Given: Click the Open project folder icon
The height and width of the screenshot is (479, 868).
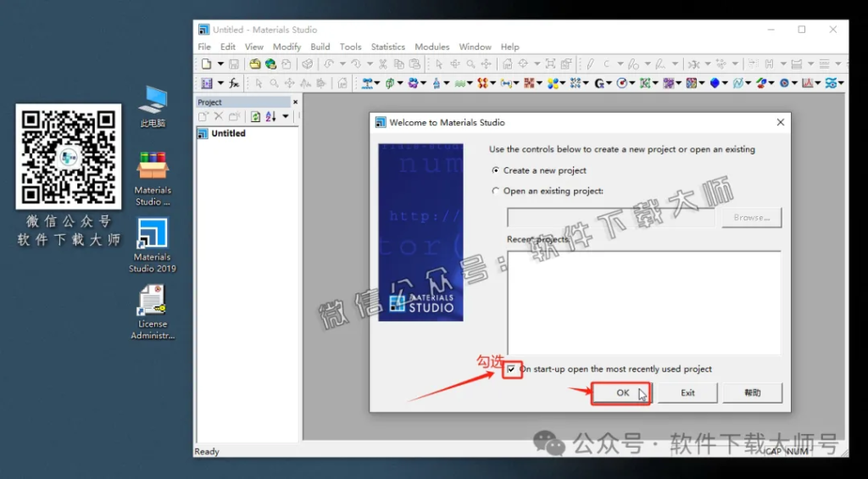Looking at the screenshot, I should pyautogui.click(x=254, y=64).
